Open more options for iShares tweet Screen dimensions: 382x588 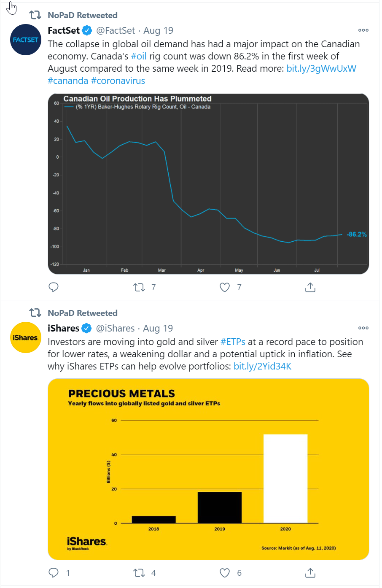(363, 328)
